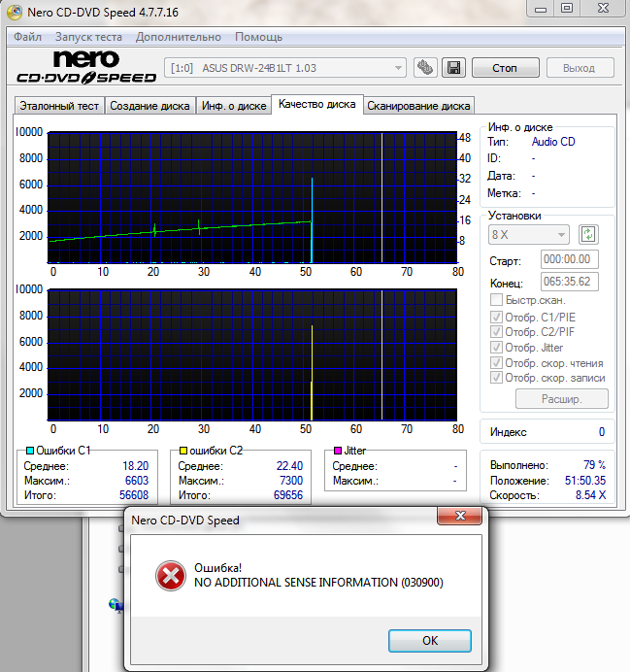Viewport: 630px width, 672px height.
Task: Toggle the Отобр. скор. записи checkbox
Action: pyautogui.click(x=496, y=378)
